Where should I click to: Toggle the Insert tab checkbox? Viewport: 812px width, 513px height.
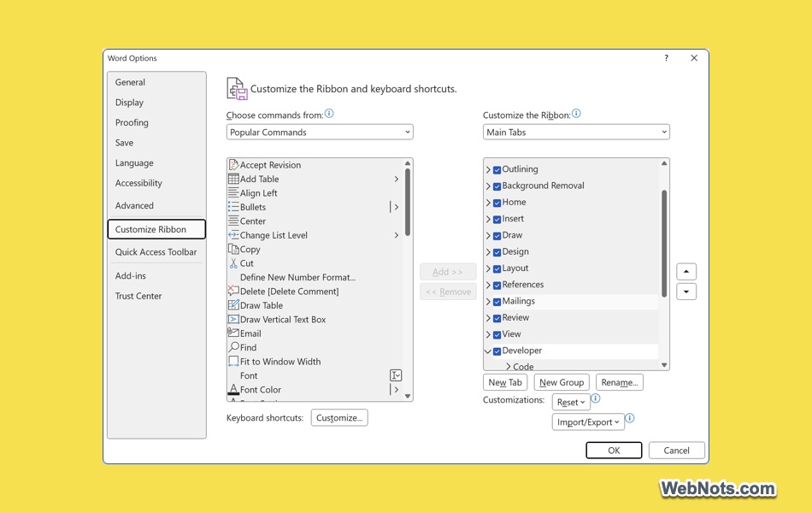[497, 219]
